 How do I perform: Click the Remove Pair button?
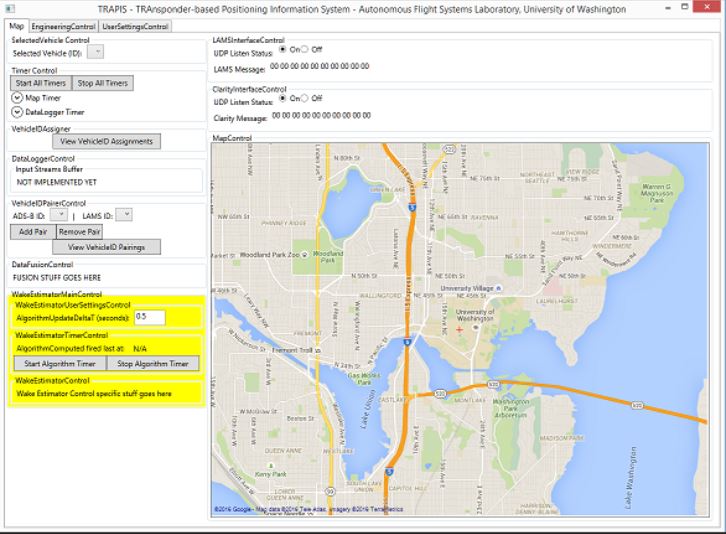click(79, 232)
